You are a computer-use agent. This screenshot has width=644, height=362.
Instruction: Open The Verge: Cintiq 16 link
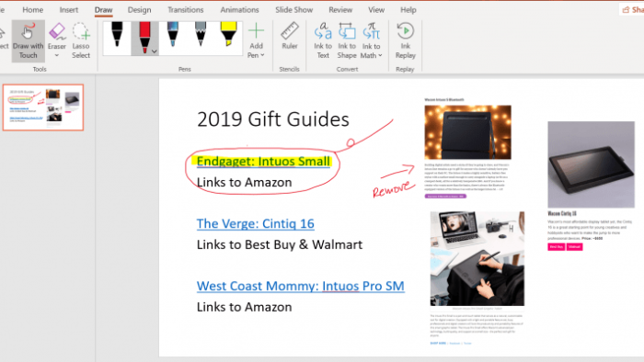tap(256, 223)
